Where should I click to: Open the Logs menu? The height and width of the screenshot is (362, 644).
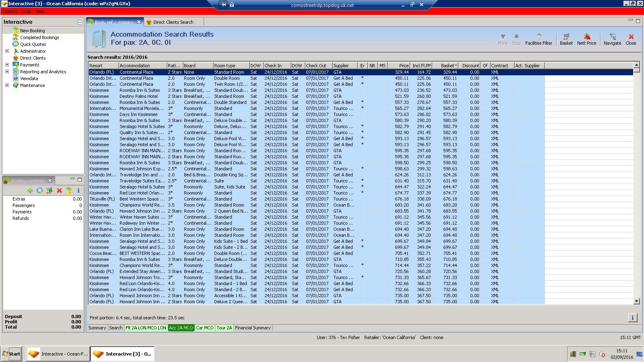(x=27, y=12)
